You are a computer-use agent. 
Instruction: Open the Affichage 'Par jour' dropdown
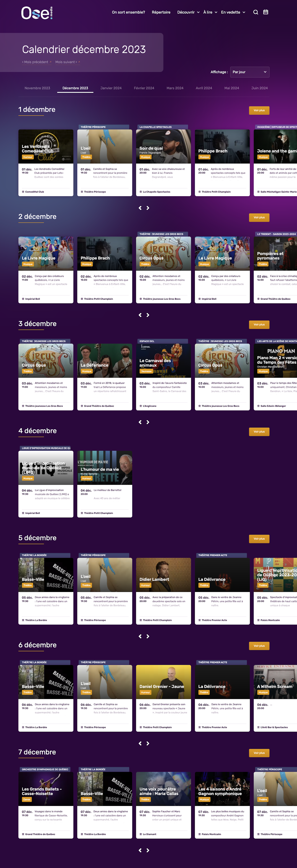(x=249, y=72)
